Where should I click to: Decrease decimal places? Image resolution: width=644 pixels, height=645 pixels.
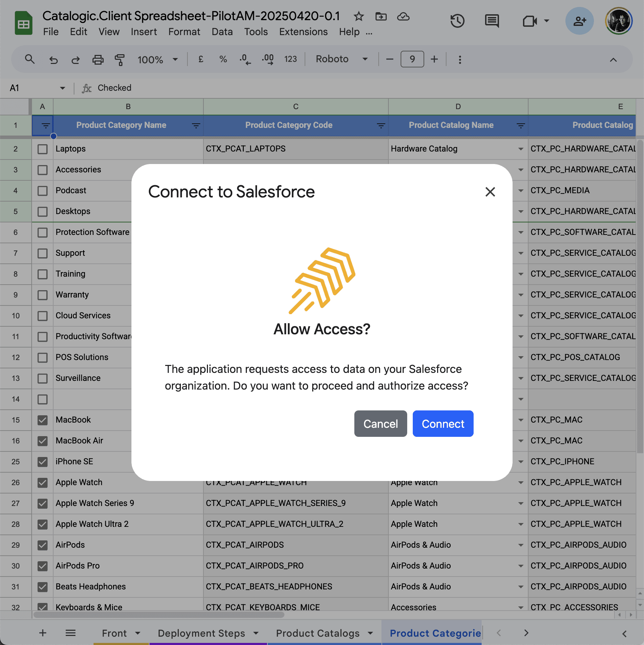pos(245,59)
